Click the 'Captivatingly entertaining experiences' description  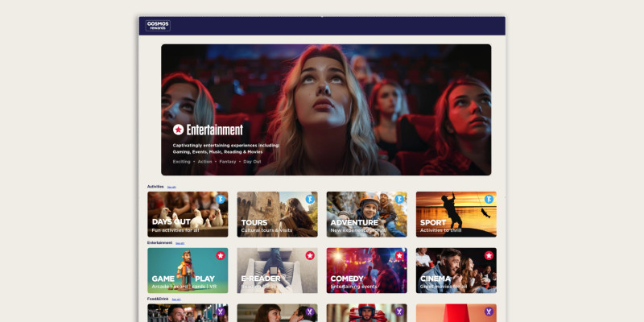click(226, 149)
